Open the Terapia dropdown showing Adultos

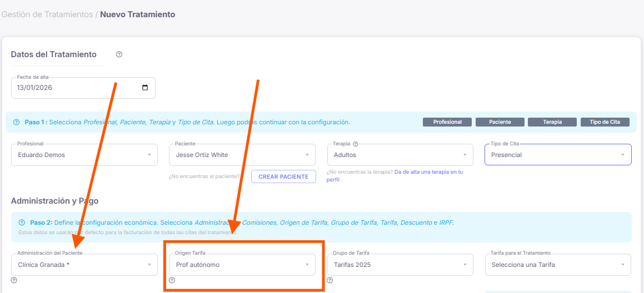tap(400, 155)
